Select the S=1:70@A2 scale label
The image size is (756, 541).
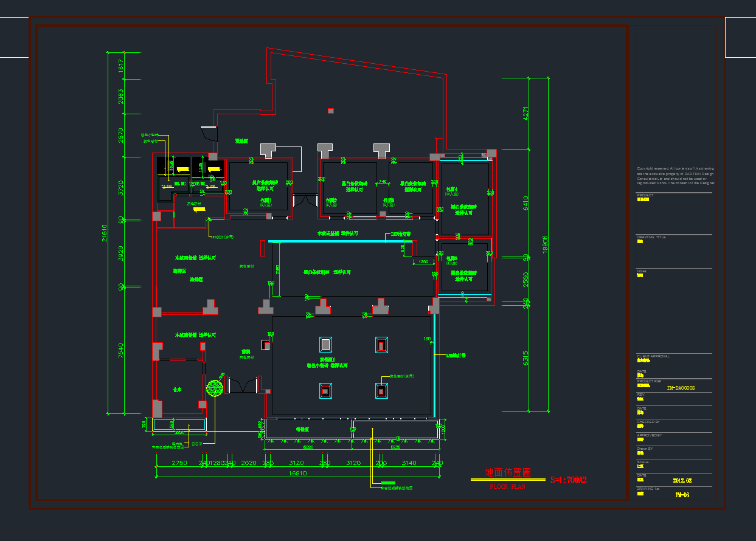tap(568, 480)
